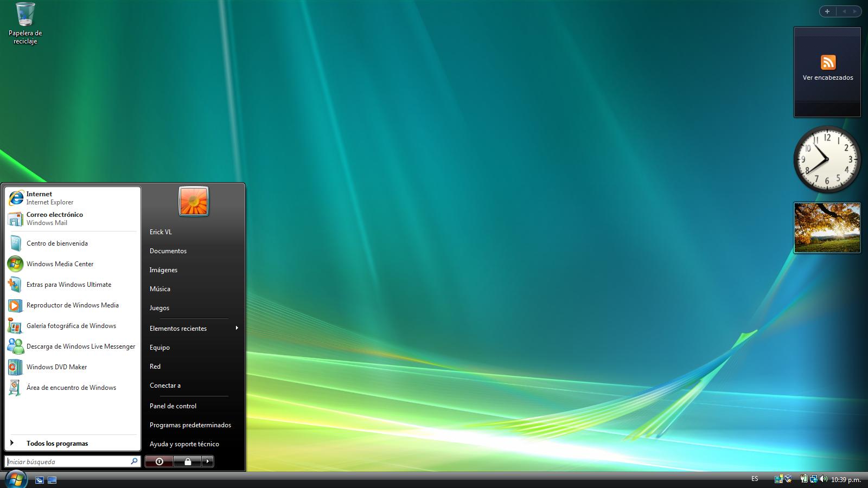The height and width of the screenshot is (488, 868).
Task: Expand Todos los programas
Action: coord(56,443)
